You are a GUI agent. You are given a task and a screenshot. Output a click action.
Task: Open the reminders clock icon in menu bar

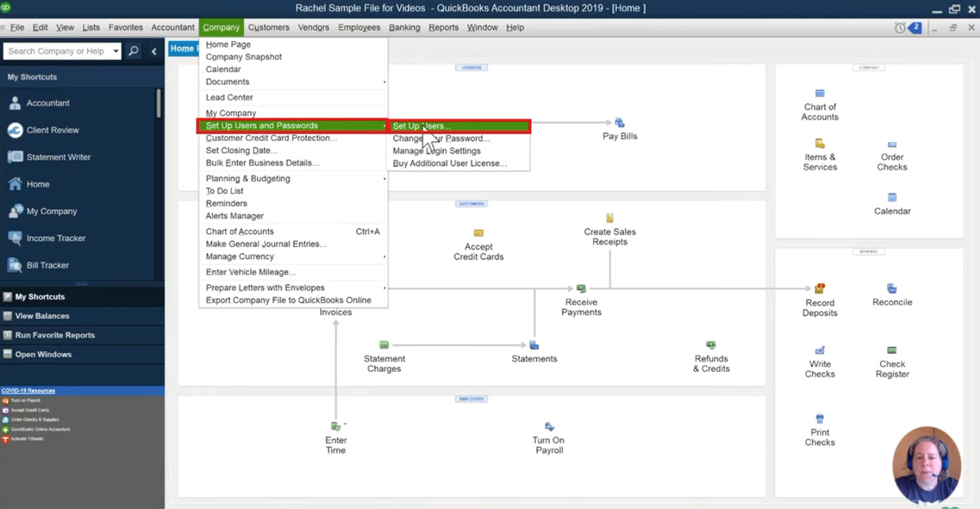[900, 28]
